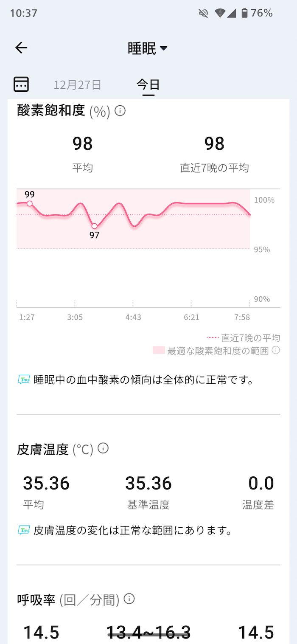Tap the 直近7晩の平均 legend label

250,338
